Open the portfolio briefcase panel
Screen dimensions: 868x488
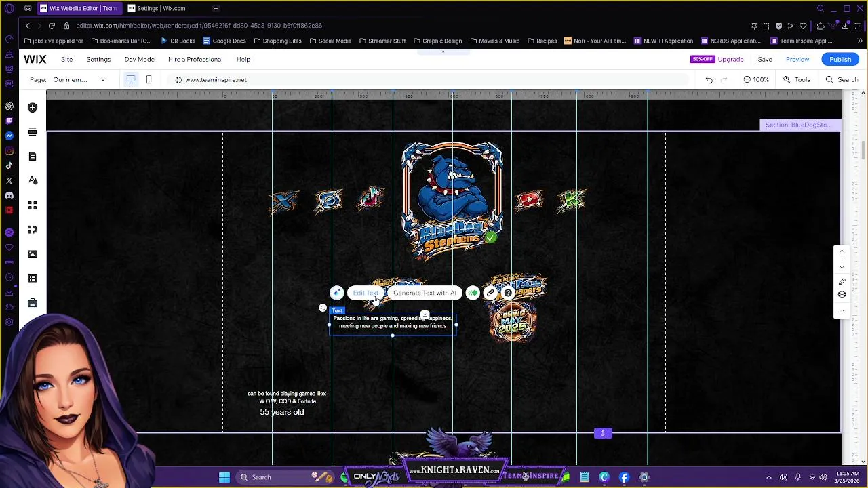click(33, 303)
